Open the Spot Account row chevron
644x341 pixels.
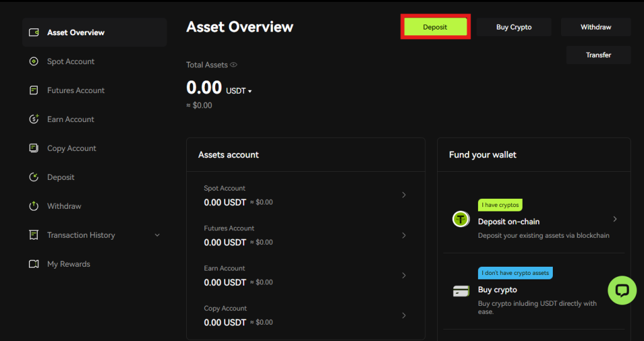[404, 195]
